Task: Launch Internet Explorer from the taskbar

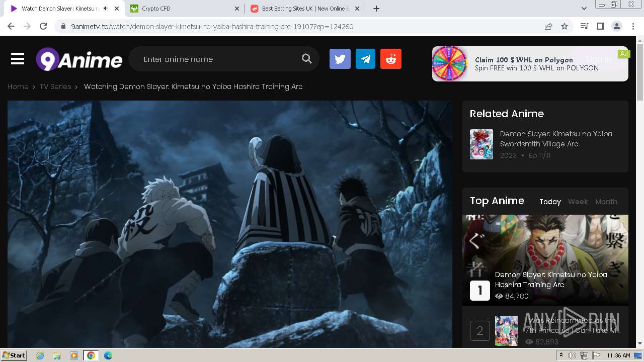Action: coord(40,355)
